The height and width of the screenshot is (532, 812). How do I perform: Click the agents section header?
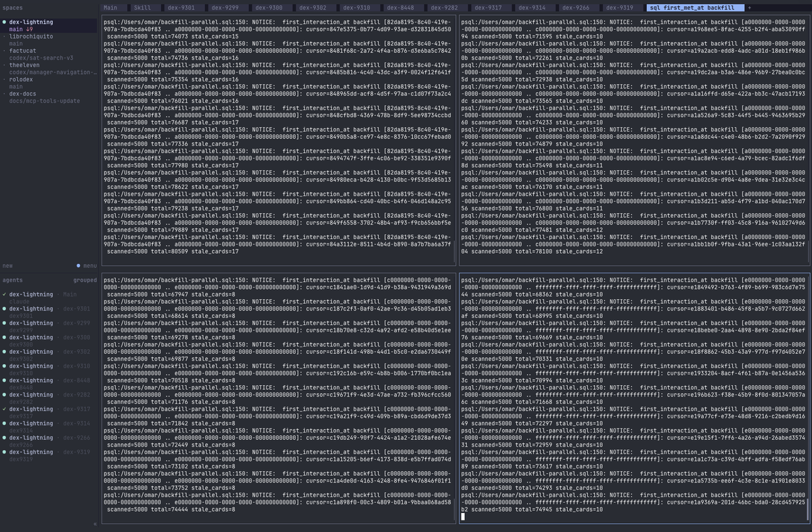click(x=13, y=280)
